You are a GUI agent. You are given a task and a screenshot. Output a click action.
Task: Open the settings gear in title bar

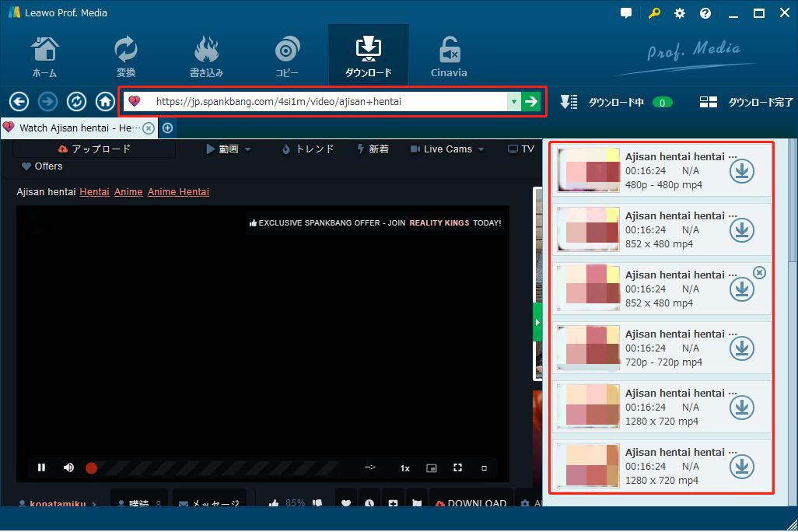click(680, 13)
